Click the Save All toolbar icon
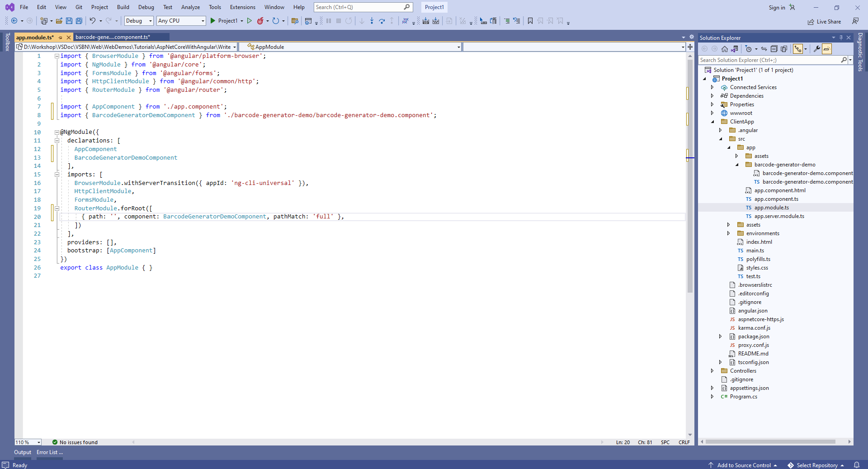 [79, 21]
